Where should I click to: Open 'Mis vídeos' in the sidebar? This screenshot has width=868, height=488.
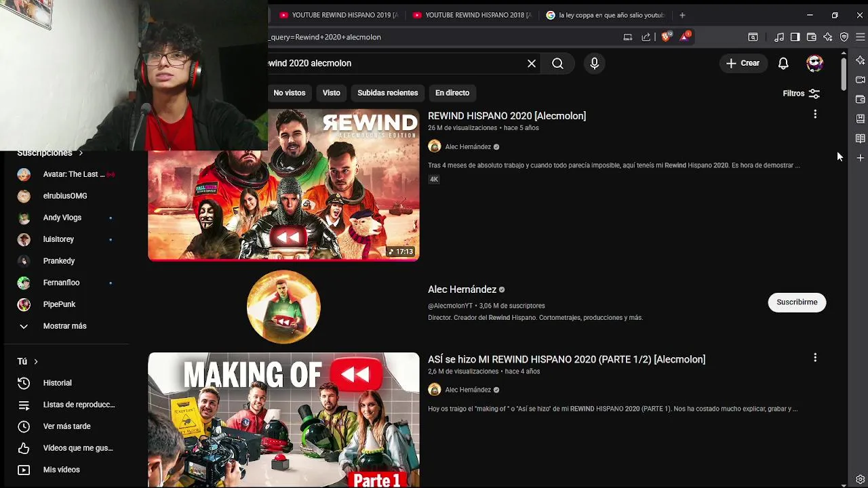(x=66, y=470)
